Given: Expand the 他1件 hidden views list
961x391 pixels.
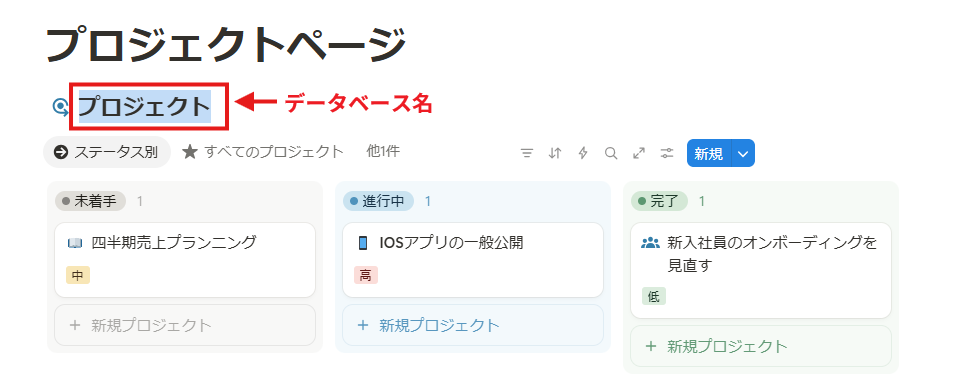Looking at the screenshot, I should (x=383, y=151).
